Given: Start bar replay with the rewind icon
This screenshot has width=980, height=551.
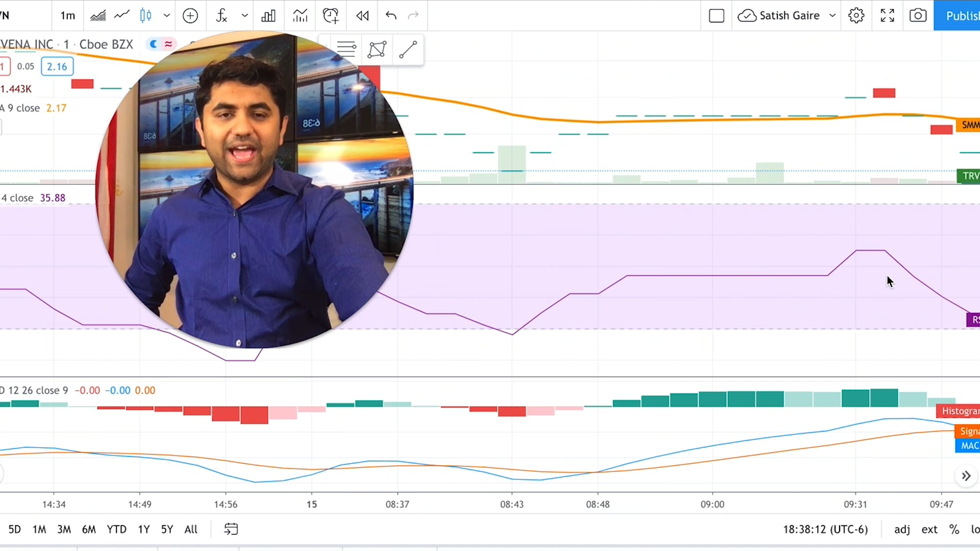Looking at the screenshot, I should click(x=362, y=16).
